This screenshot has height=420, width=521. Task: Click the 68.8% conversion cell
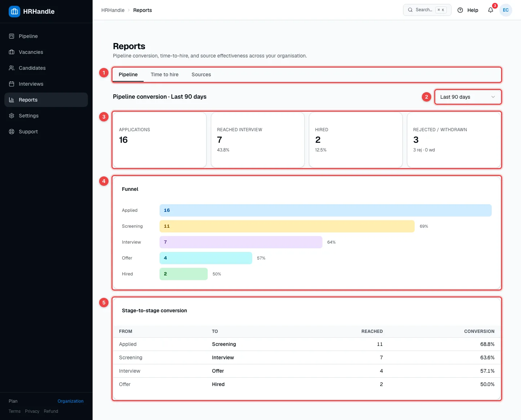[487, 344]
